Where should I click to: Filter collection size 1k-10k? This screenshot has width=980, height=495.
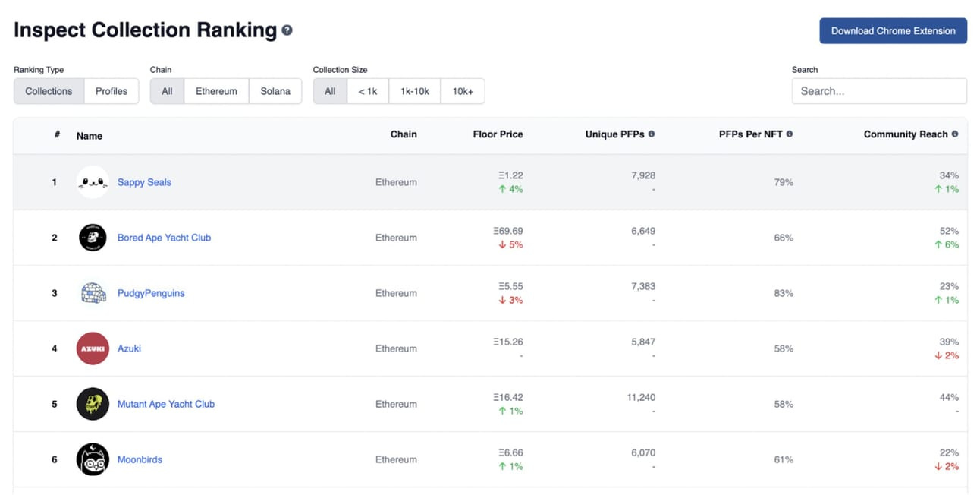(415, 91)
